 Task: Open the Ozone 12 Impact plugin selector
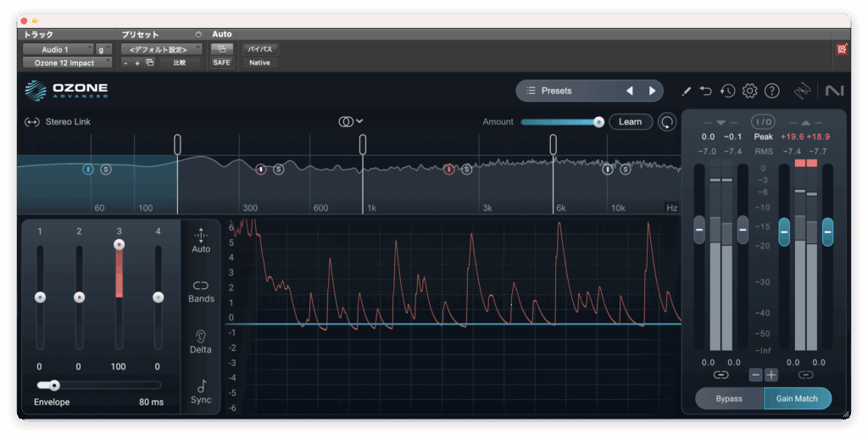pos(67,63)
